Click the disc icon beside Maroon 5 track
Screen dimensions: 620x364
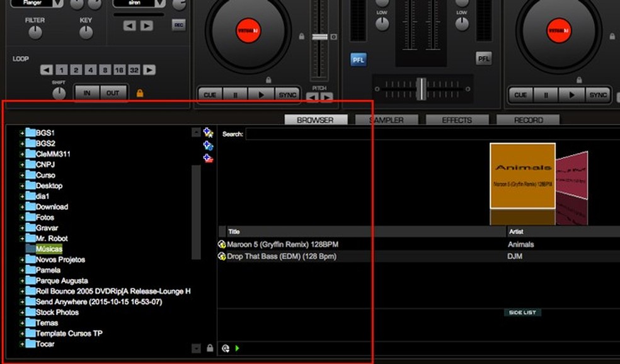(x=222, y=244)
